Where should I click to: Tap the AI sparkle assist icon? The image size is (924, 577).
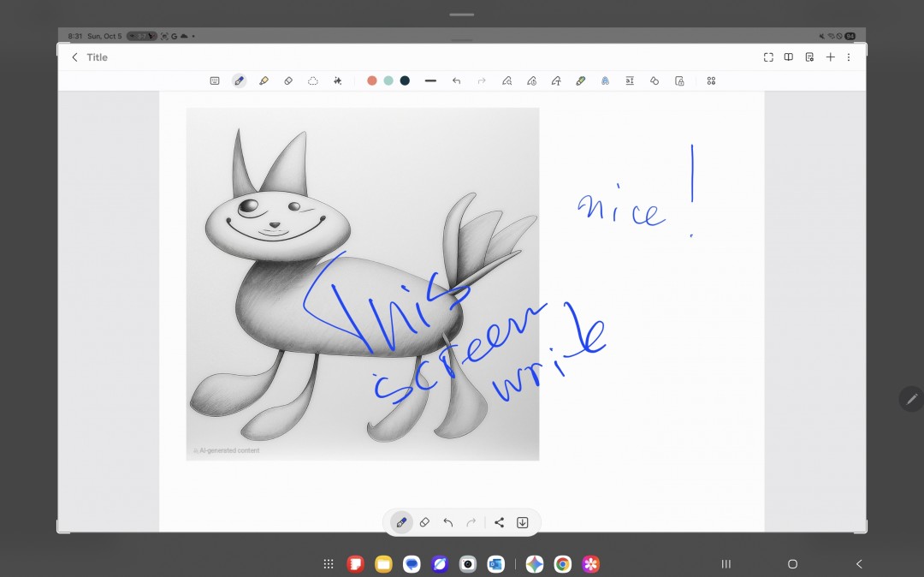(x=338, y=80)
